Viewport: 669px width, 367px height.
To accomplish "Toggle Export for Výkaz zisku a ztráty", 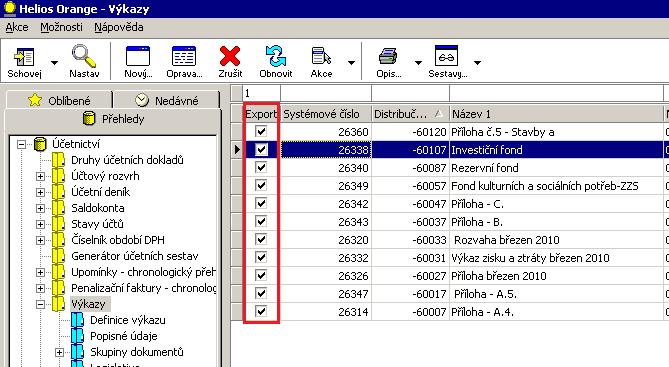I will point(261,257).
